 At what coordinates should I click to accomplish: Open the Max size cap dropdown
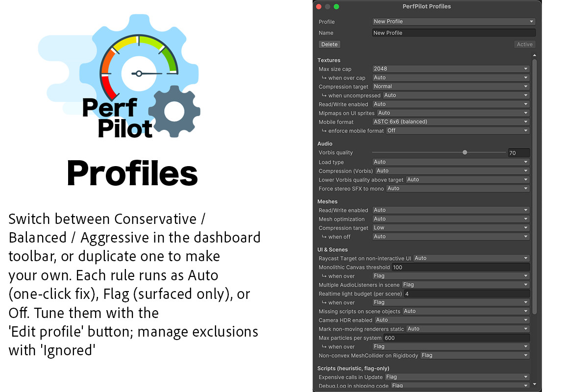[x=451, y=69]
